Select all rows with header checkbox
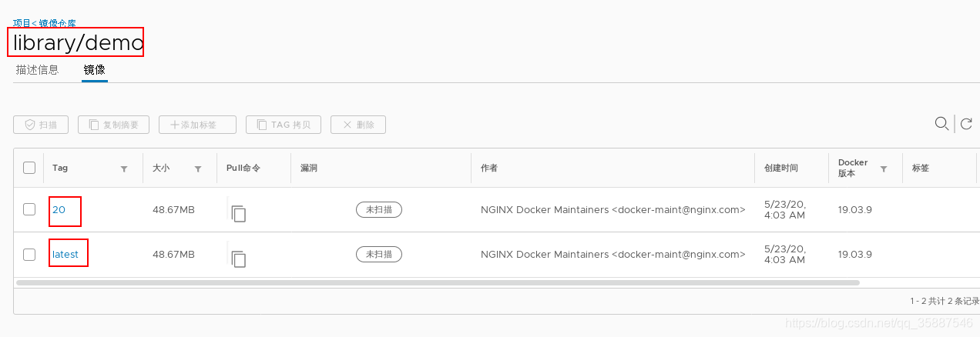This screenshot has height=337, width=980. (29, 168)
